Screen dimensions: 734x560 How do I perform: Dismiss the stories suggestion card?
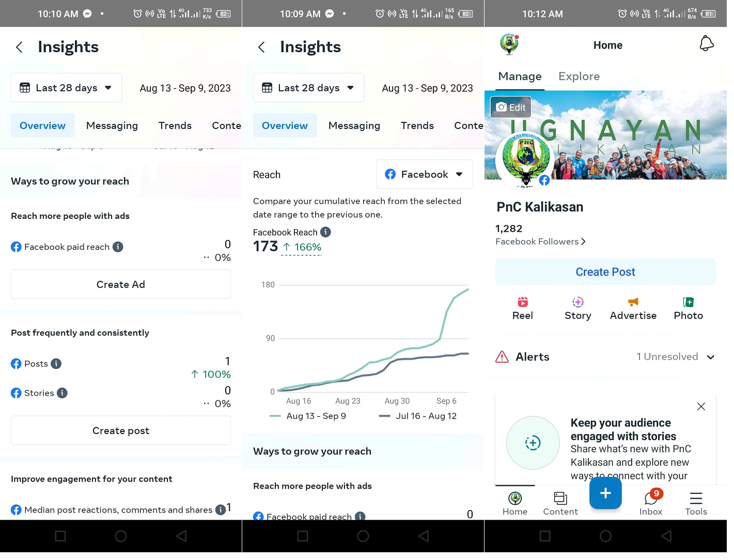click(701, 407)
